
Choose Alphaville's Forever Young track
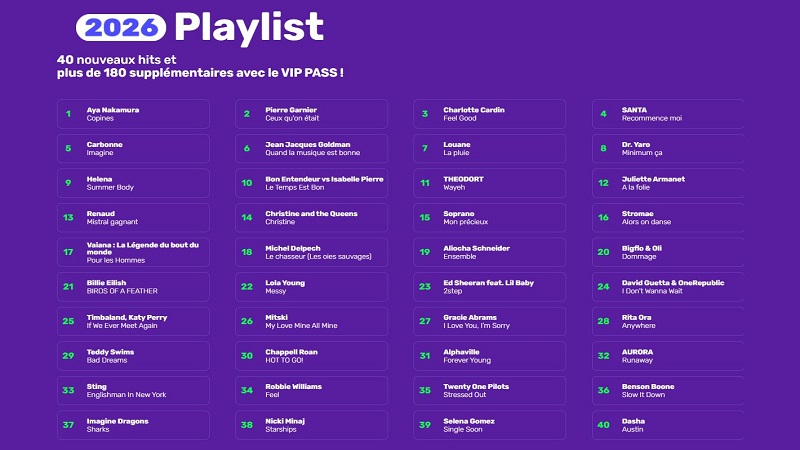[x=490, y=356]
